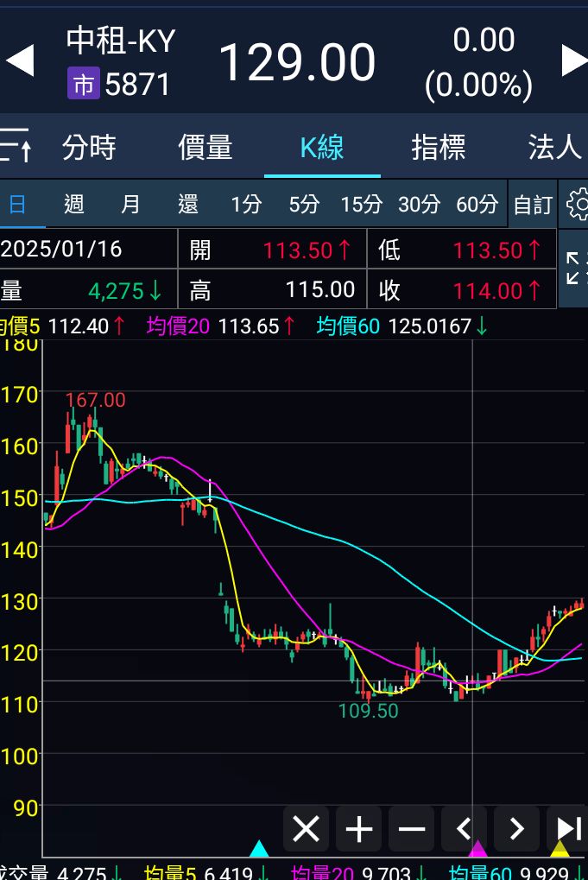588x880 pixels.
Task: Move crosshair one candle left
Action: tap(465, 830)
